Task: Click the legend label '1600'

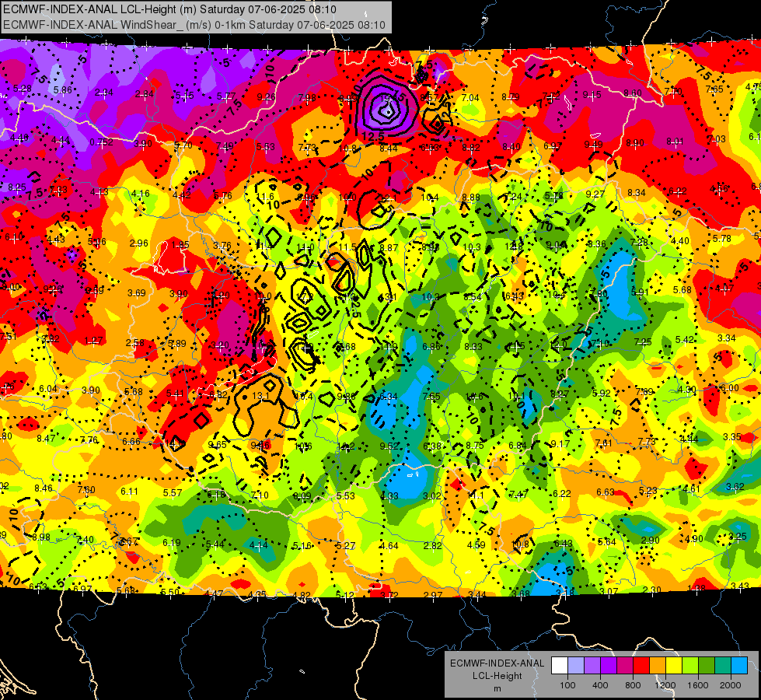Action: click(x=698, y=685)
